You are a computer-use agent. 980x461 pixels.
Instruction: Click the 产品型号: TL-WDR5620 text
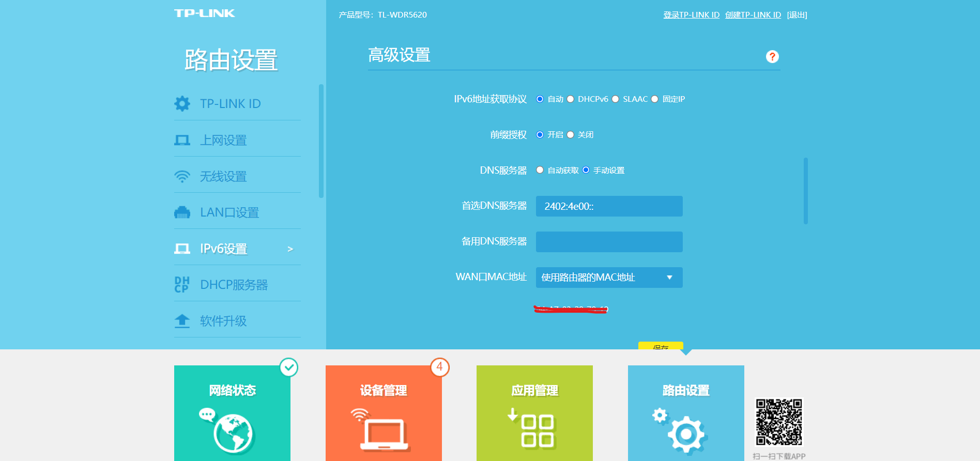382,14
